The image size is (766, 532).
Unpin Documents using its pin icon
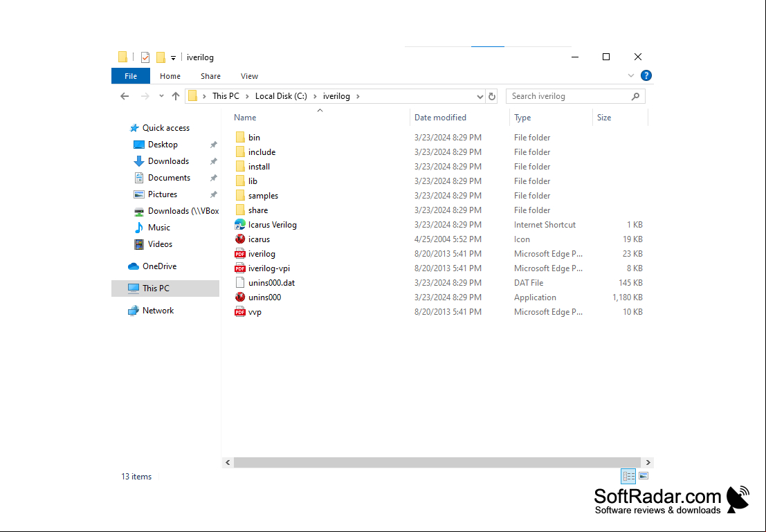(214, 178)
